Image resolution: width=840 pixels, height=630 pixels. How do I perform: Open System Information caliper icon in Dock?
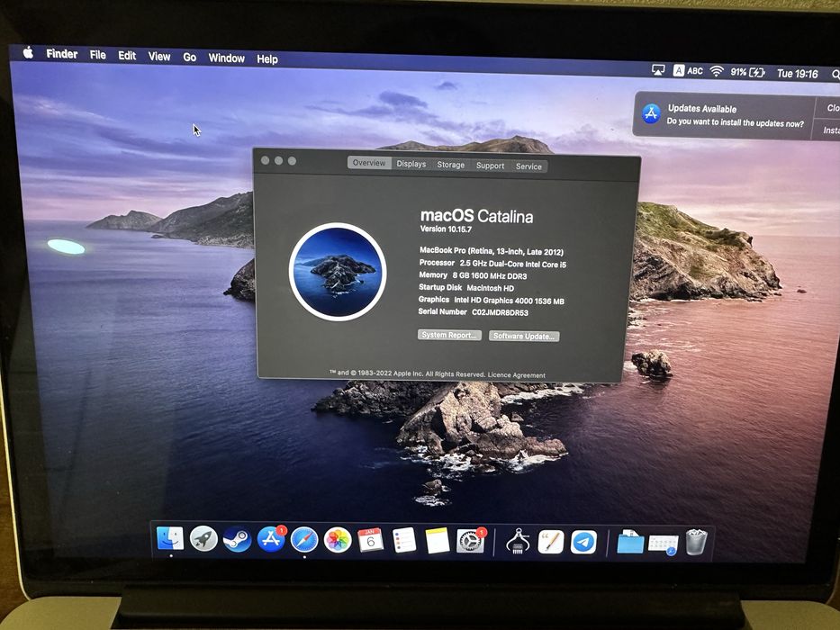pyautogui.click(x=518, y=542)
